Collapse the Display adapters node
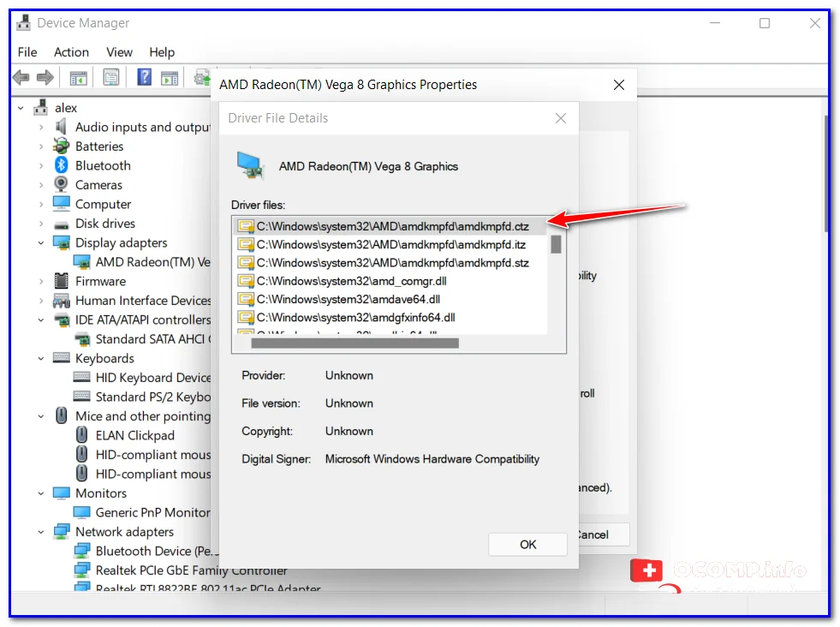The width and height of the screenshot is (840, 627). tap(41, 242)
